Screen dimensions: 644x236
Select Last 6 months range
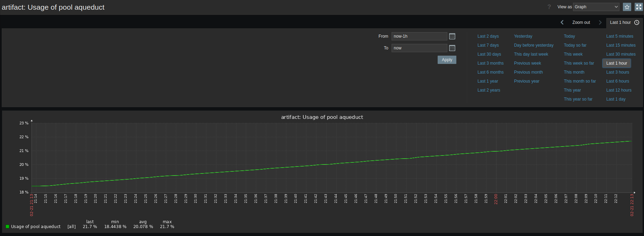(x=490, y=72)
